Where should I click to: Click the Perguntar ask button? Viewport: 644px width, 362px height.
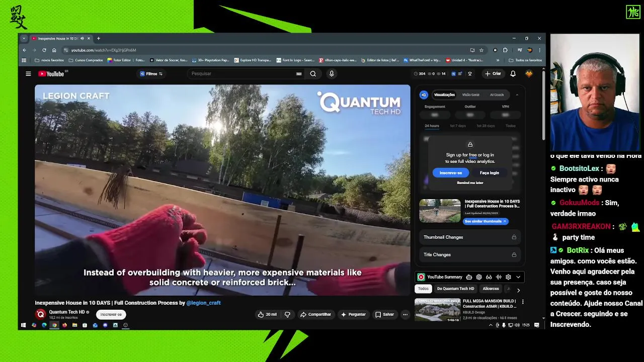(353, 314)
